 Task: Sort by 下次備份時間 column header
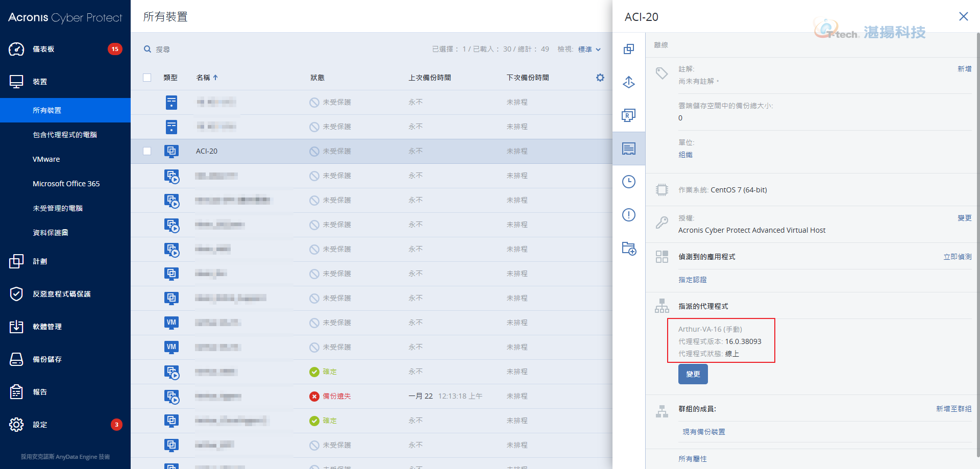click(528, 78)
